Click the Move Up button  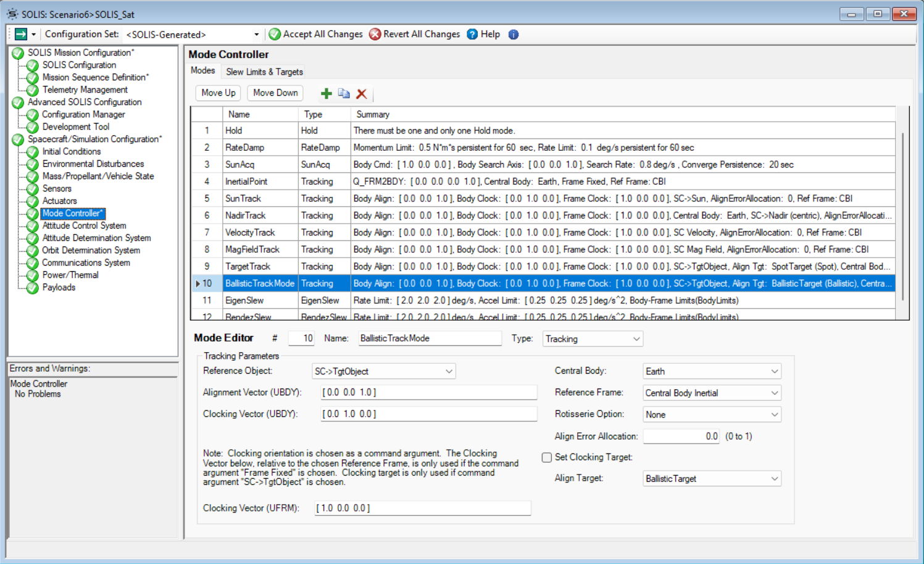pyautogui.click(x=217, y=93)
